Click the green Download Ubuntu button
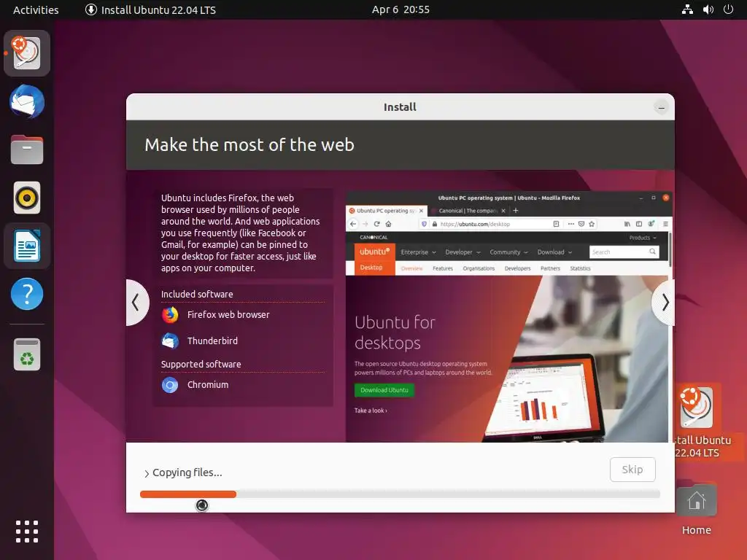 click(384, 390)
